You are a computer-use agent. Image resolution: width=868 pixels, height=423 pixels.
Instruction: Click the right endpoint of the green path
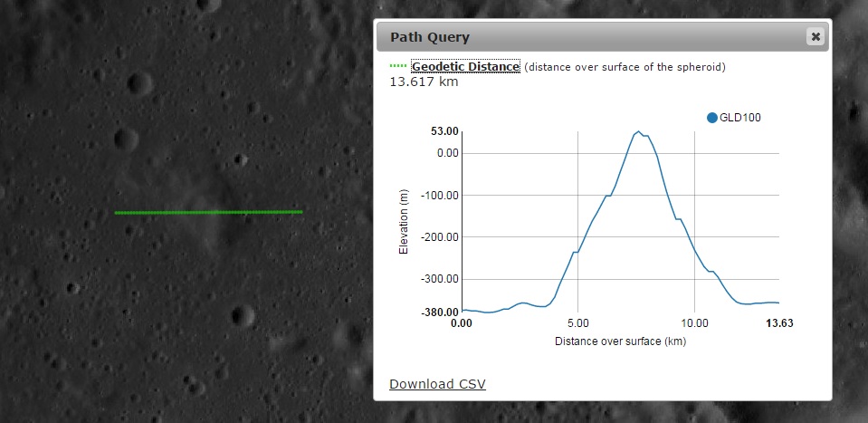pyautogui.click(x=301, y=211)
